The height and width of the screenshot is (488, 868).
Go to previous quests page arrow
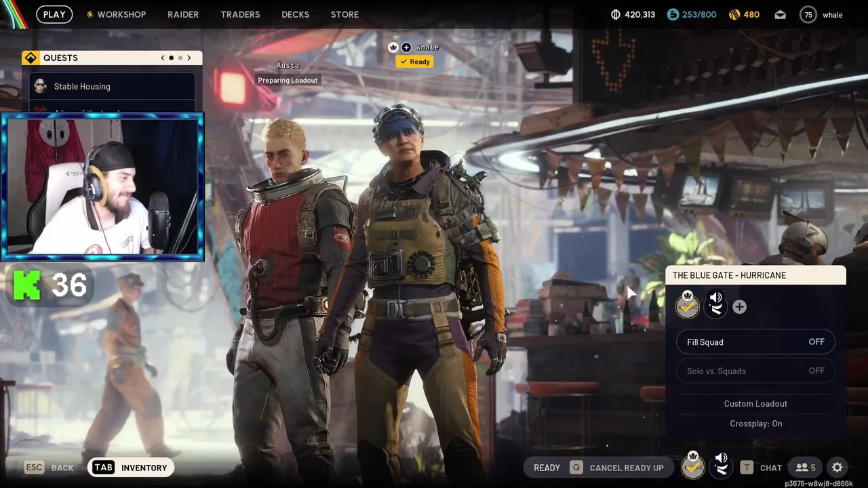[x=163, y=58]
